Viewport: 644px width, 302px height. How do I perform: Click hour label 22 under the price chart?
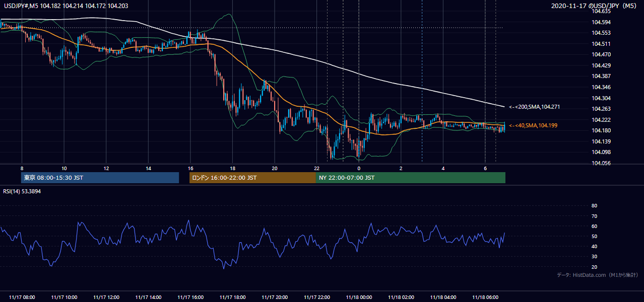click(x=317, y=168)
